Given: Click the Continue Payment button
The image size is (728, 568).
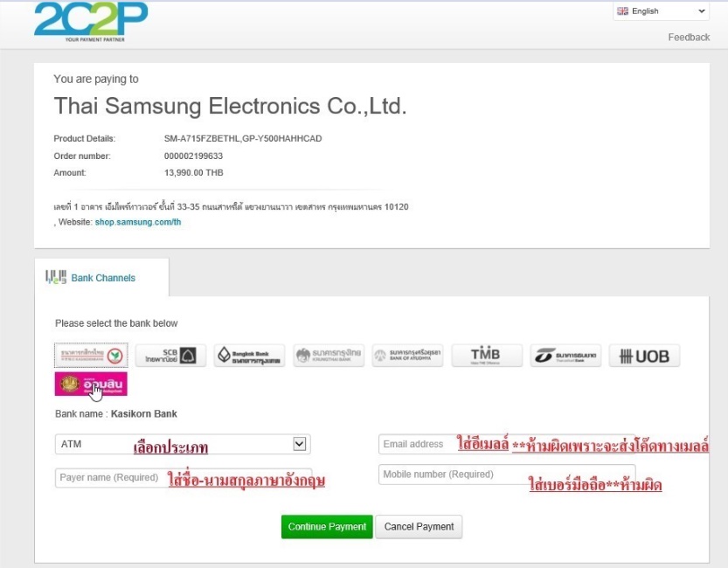Looking at the screenshot, I should coord(327,527).
